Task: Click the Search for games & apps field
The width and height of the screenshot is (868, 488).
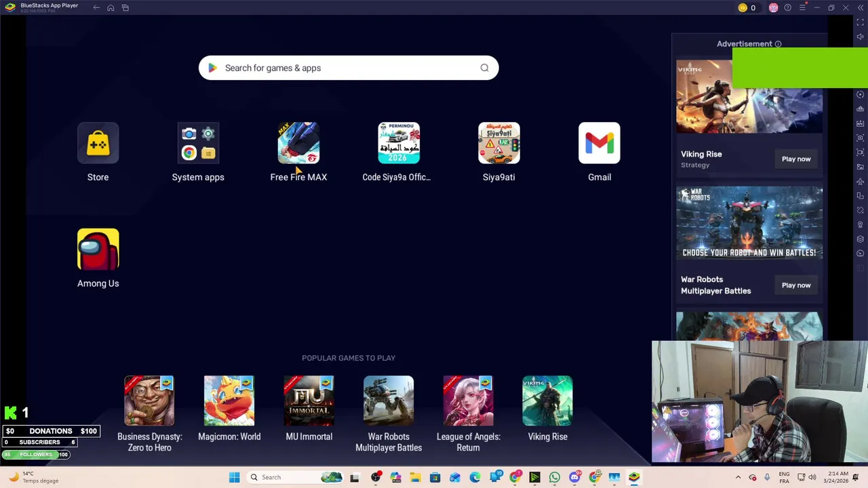Action: pos(349,68)
